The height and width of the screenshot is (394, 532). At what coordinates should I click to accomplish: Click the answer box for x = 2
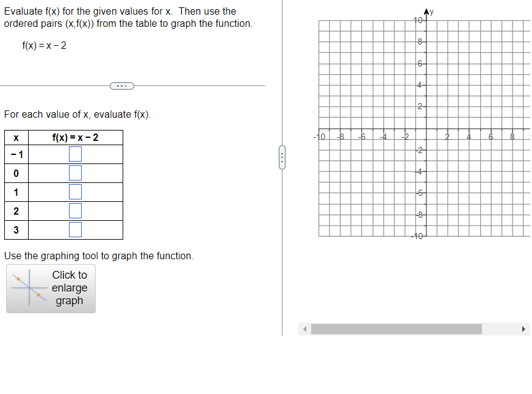point(74,210)
